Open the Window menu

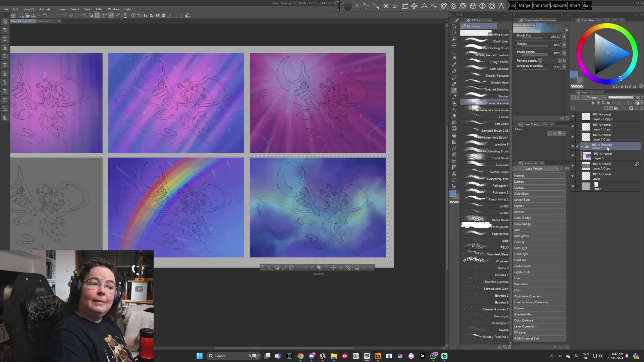point(113,9)
